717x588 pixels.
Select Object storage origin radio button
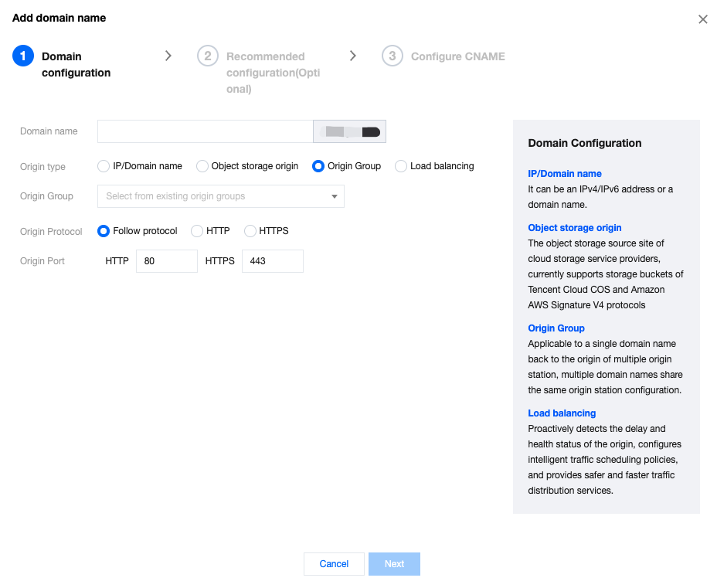pos(202,166)
